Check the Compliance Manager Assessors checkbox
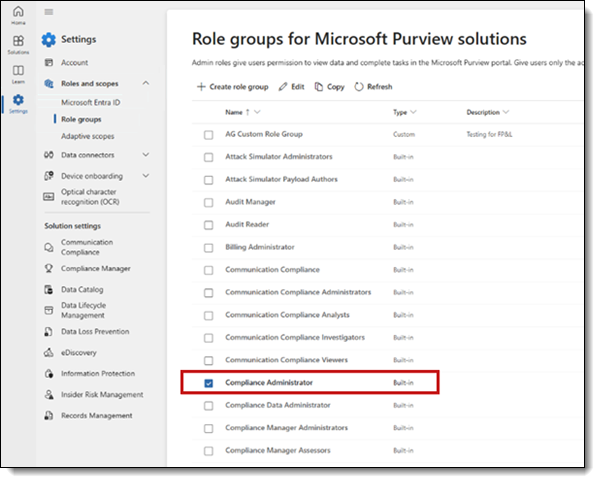600x483 pixels. tap(209, 451)
